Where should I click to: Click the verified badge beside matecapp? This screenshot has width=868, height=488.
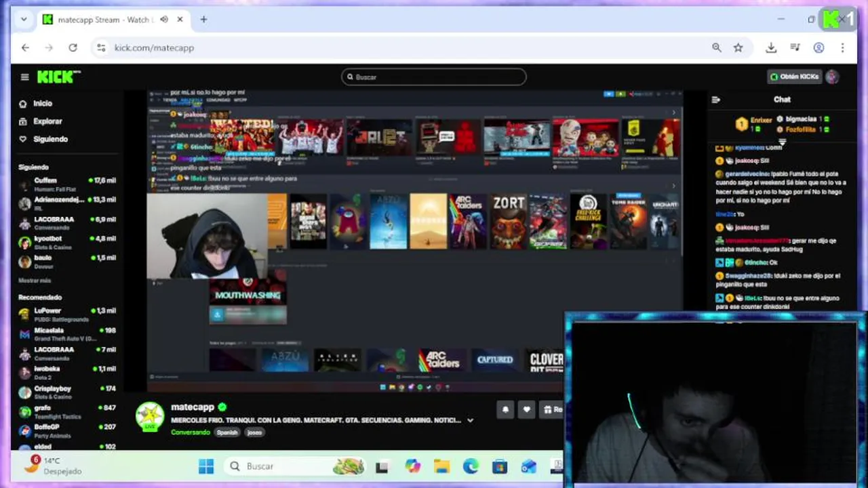click(x=222, y=407)
